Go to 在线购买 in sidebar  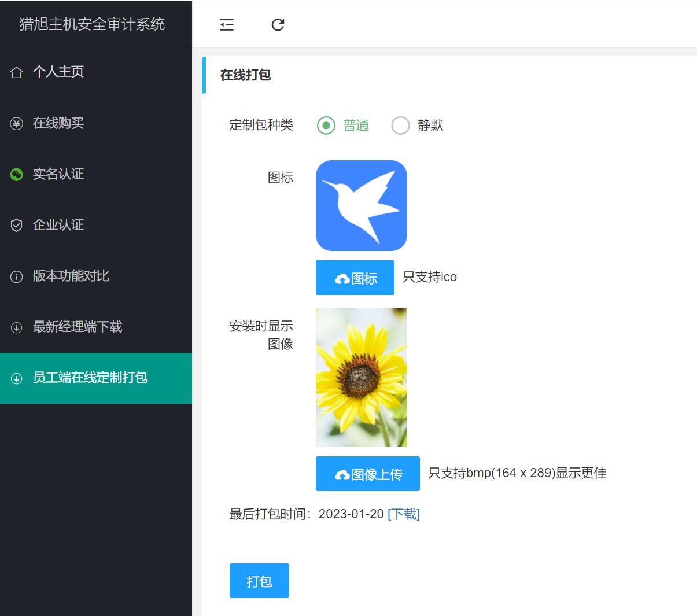tap(58, 123)
